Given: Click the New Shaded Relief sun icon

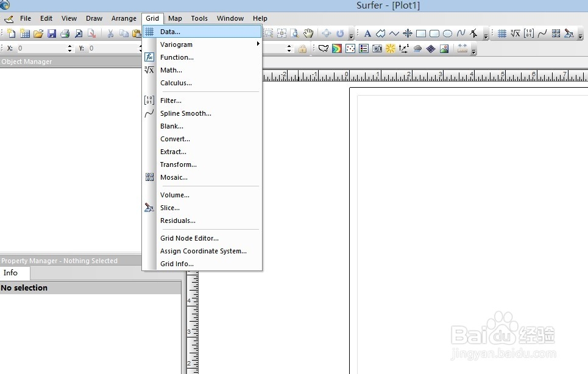Looking at the screenshot, I should pos(391,48).
